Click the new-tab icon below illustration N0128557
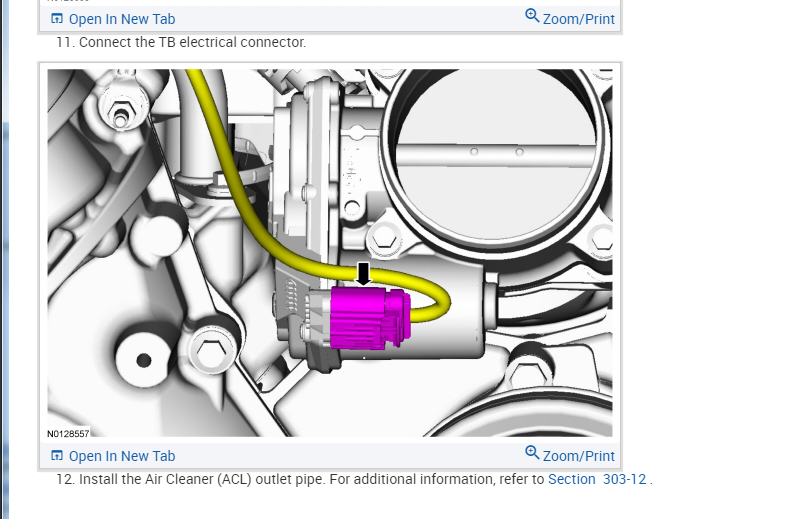 [x=57, y=455]
